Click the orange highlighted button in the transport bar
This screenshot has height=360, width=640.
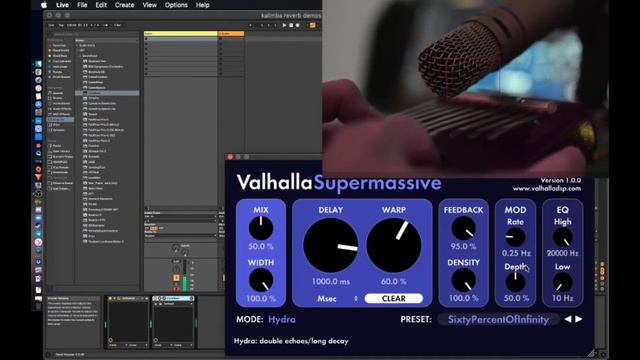tap(312, 25)
